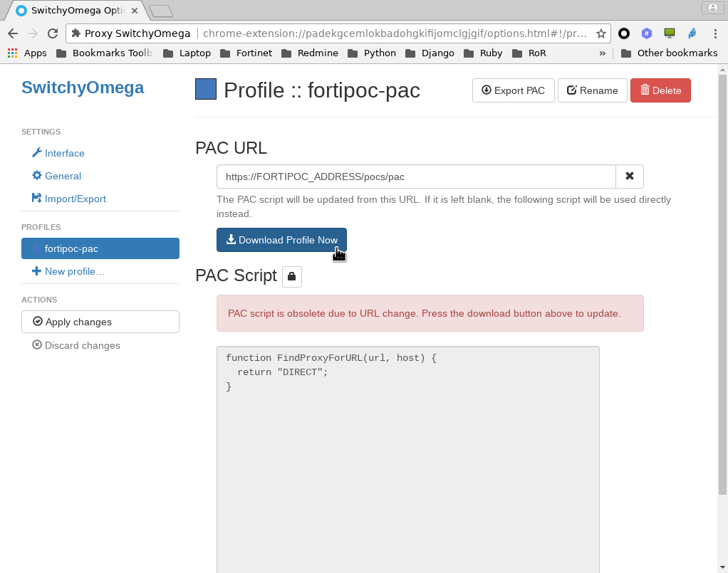Click the browser address bar

click(x=338, y=33)
